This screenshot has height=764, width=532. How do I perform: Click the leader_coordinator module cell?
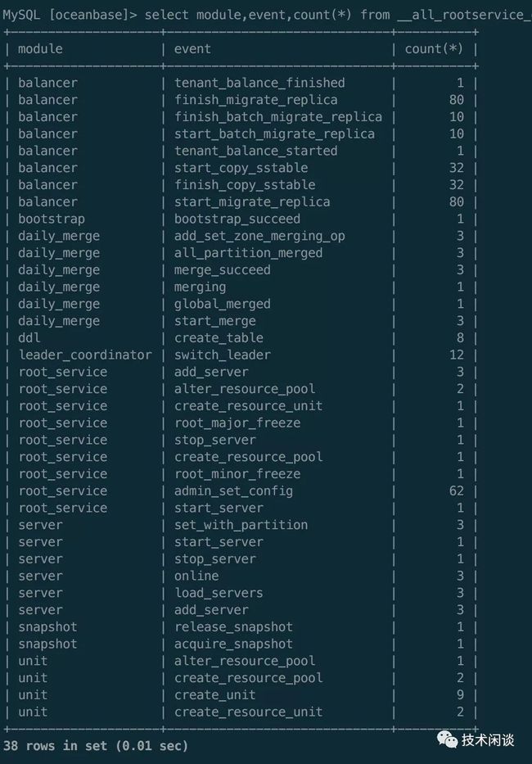click(85, 355)
